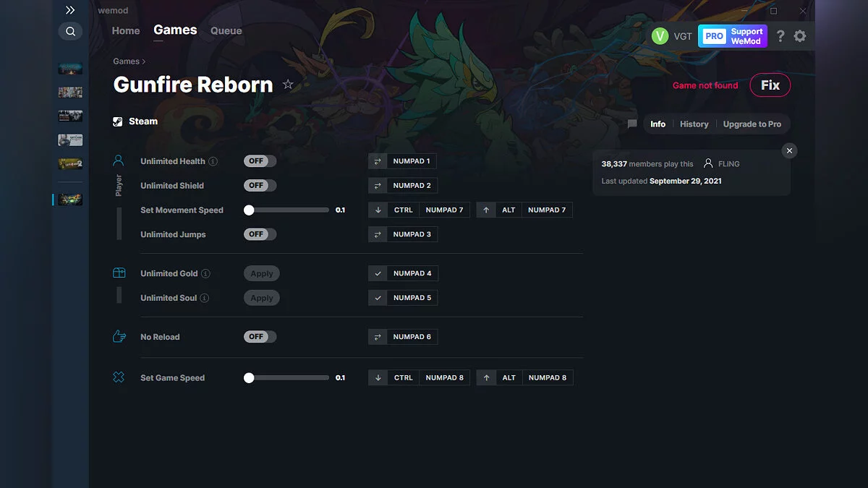Favorite Gunfire Reborn with the star icon
Screen dimensions: 868x488
point(288,85)
